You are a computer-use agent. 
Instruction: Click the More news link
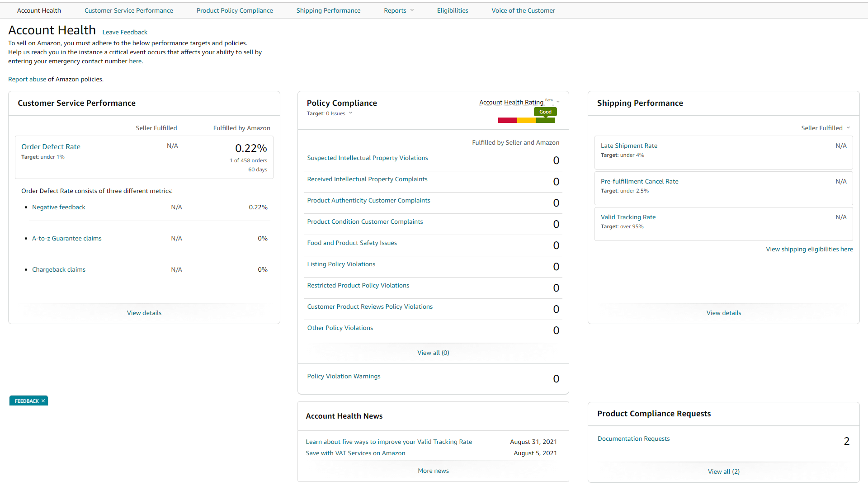[x=433, y=471]
